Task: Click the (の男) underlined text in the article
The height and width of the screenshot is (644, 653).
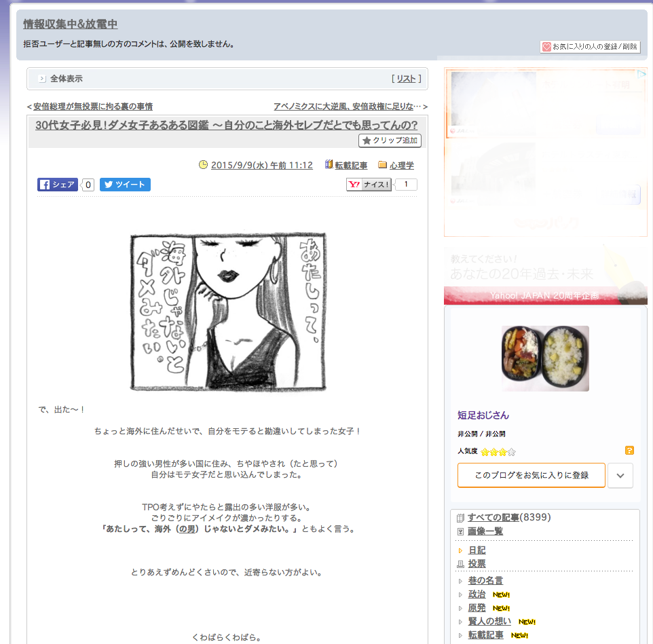Action: pos(187,529)
